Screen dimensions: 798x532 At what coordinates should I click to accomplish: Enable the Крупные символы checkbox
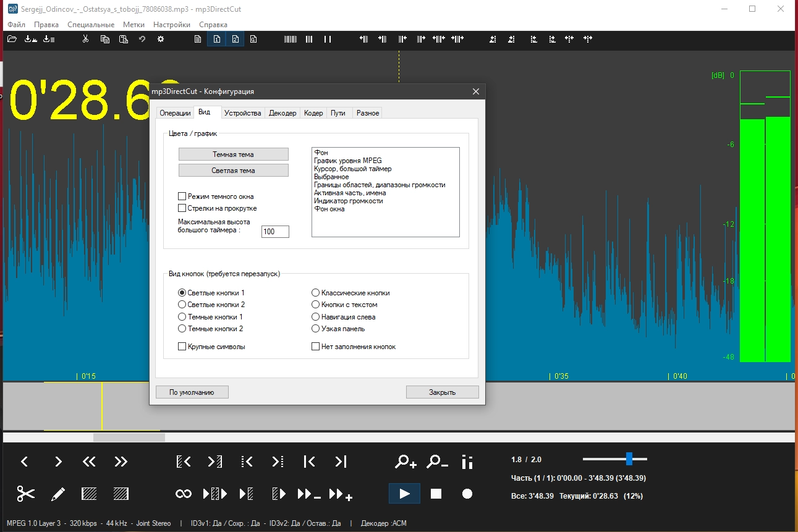pyautogui.click(x=182, y=347)
